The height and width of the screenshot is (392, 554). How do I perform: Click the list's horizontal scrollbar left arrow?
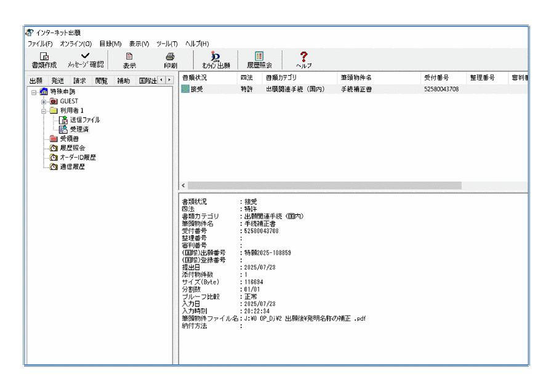click(183, 185)
